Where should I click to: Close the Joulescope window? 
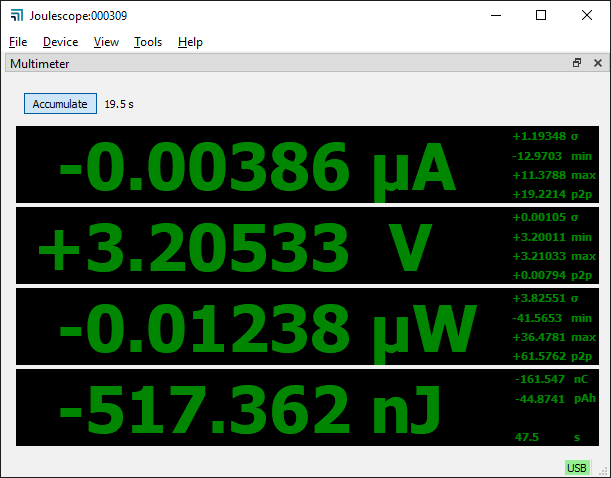tap(587, 16)
